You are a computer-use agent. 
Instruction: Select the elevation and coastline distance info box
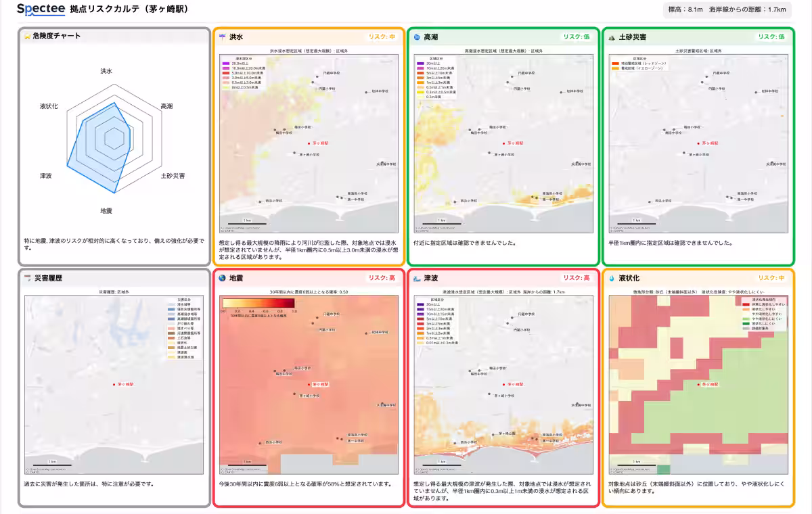(x=727, y=9)
